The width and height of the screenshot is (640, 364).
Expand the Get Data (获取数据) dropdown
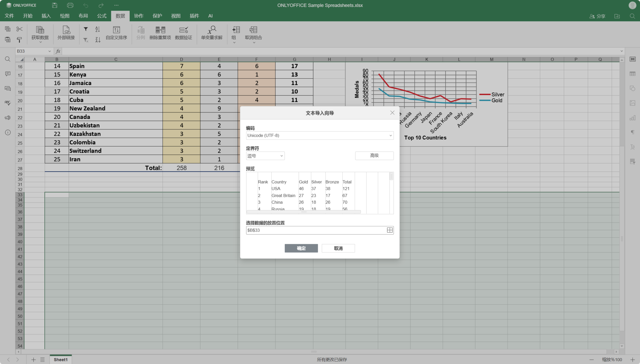tap(40, 41)
